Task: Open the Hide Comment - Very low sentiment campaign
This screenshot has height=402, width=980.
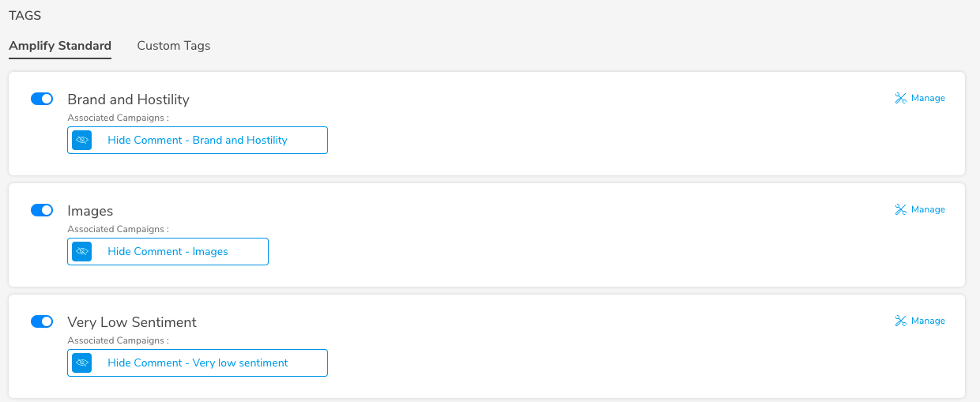Action: (198, 363)
